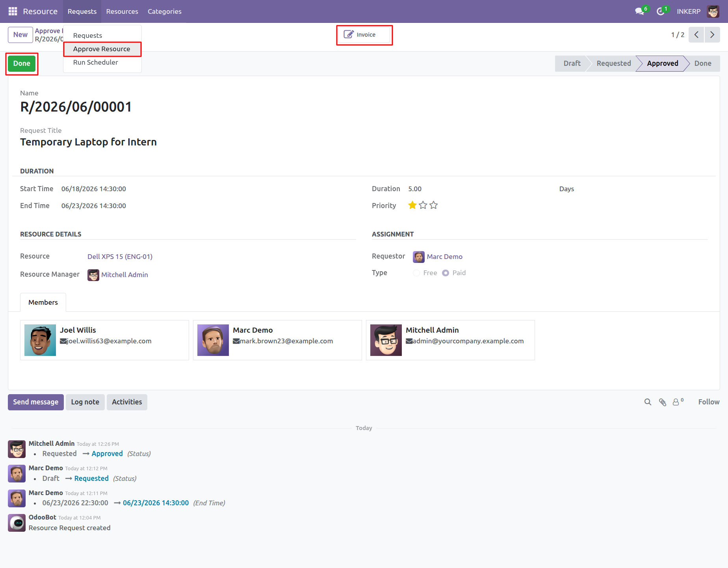Open the user avatar menu

[713, 11]
